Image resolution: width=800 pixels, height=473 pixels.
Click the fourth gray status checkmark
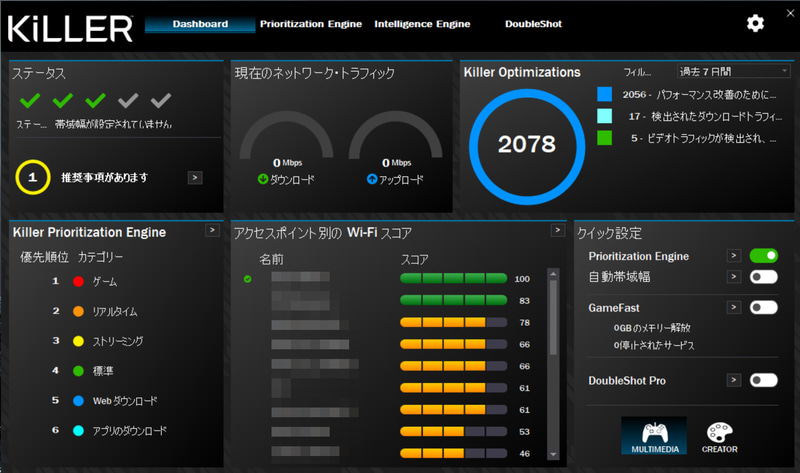point(128,100)
